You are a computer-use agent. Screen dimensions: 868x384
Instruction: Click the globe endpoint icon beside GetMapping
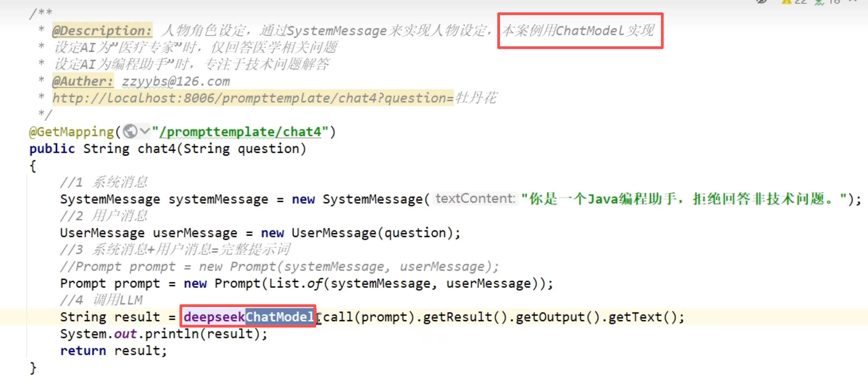[130, 131]
